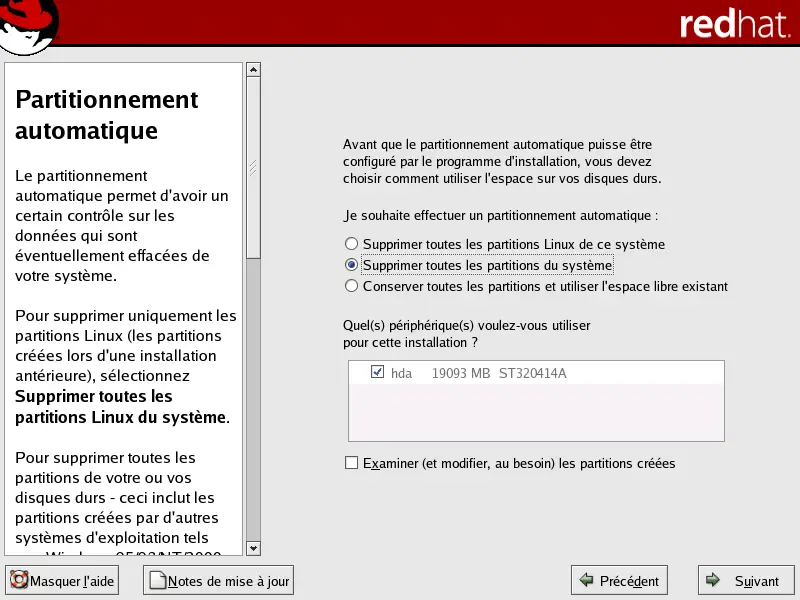This screenshot has width=800, height=600.
Task: Enable Examiner les partitions créées checkbox
Action: pyautogui.click(x=351, y=463)
